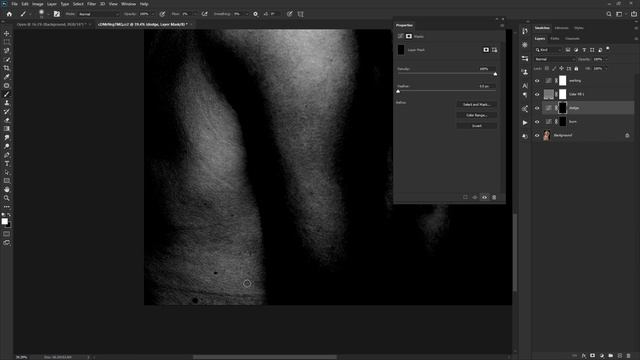640x360 pixels.
Task: Add a vector mask in Properties
Action: click(x=494, y=50)
